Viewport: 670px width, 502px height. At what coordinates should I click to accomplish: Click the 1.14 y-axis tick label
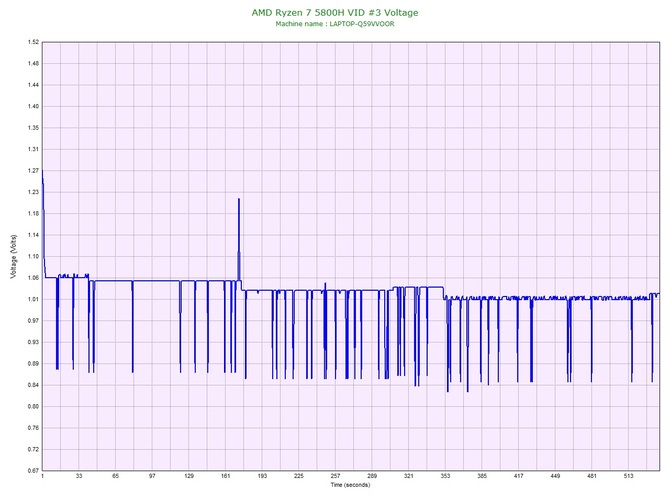(x=33, y=235)
